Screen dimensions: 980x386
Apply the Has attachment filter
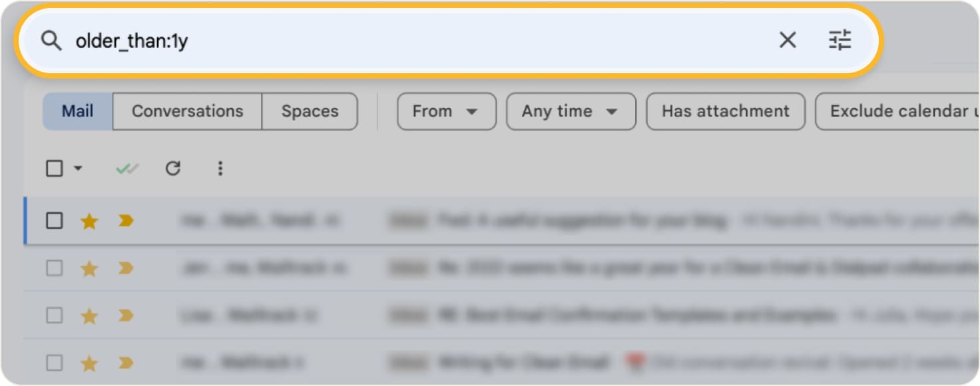point(725,111)
